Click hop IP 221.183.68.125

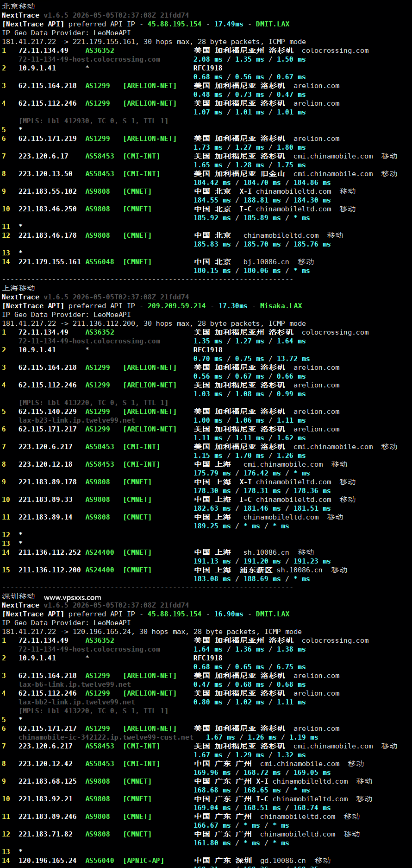[48, 781]
